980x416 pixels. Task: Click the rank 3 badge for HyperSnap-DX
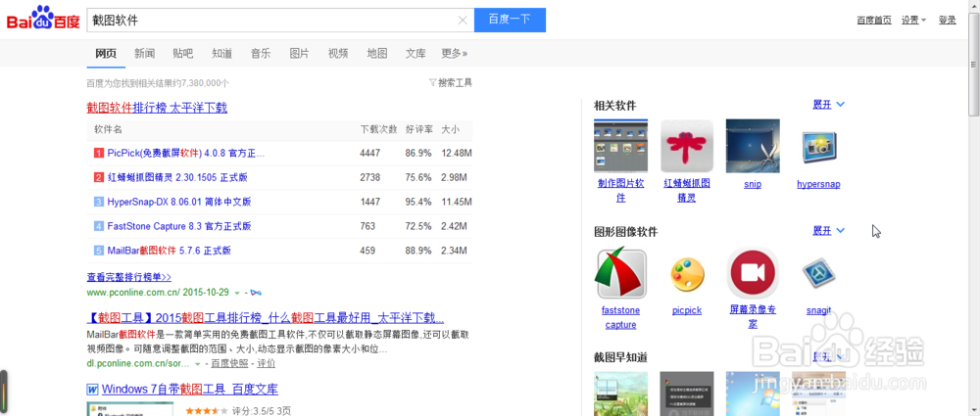[x=99, y=202]
